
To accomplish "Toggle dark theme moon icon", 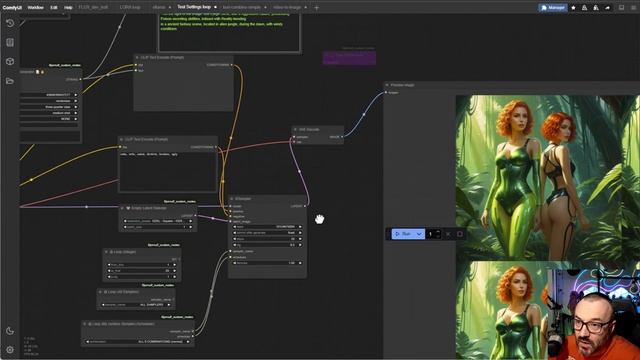I will (x=10, y=331).
